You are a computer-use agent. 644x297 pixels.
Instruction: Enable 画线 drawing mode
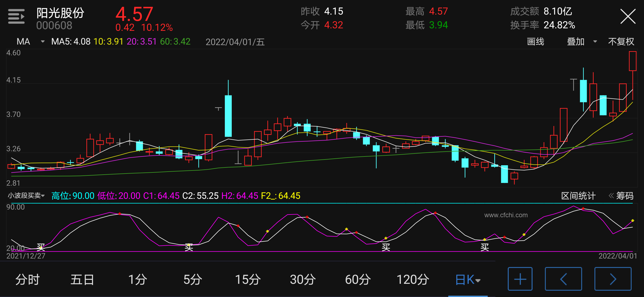pos(535,42)
